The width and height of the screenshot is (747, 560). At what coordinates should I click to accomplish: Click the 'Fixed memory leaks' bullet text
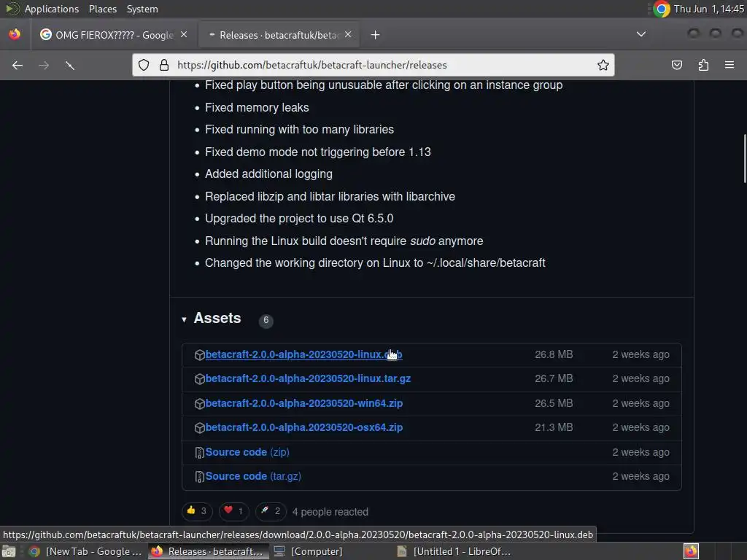click(x=257, y=108)
